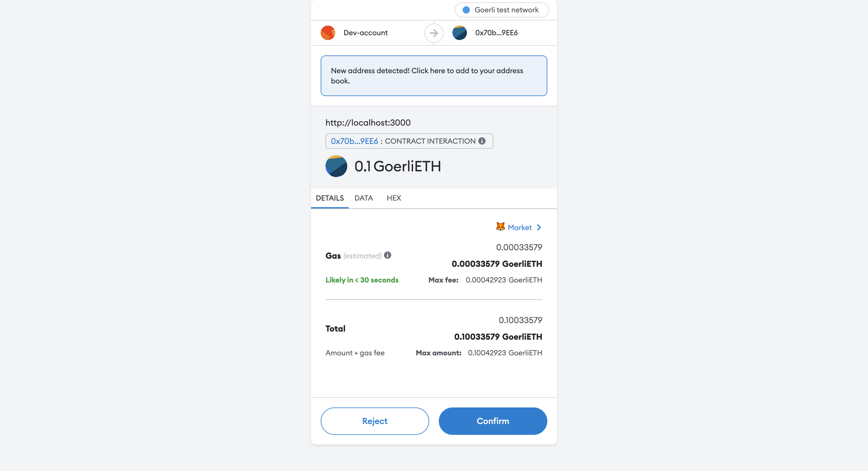Screen dimensions: 868x471
Task: Switch to the HEX tab
Action: pyautogui.click(x=394, y=198)
